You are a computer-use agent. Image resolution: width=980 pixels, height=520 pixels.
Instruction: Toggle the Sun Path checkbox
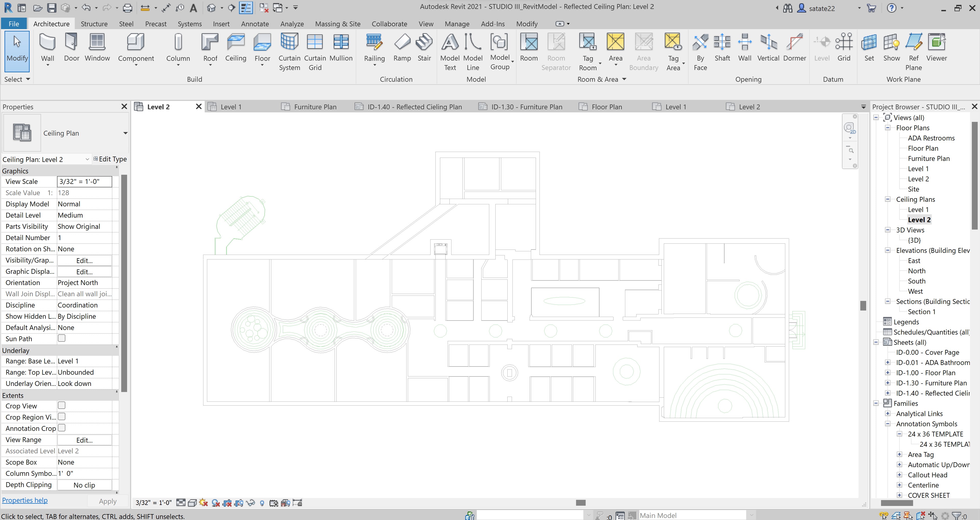click(x=62, y=338)
